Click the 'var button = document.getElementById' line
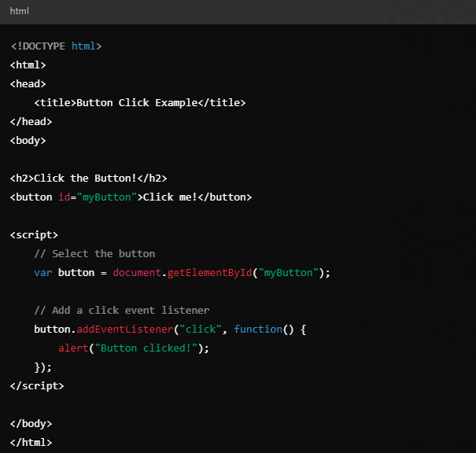476x453 pixels. coord(183,273)
